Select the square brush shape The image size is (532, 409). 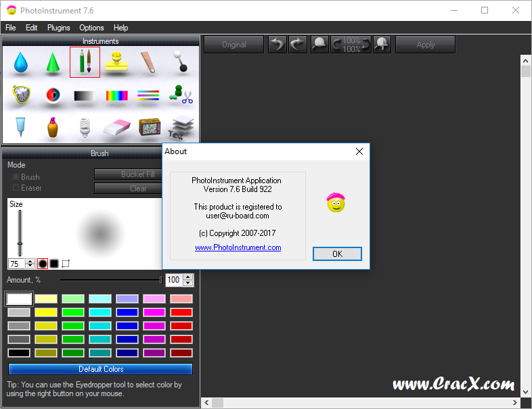click(x=54, y=264)
